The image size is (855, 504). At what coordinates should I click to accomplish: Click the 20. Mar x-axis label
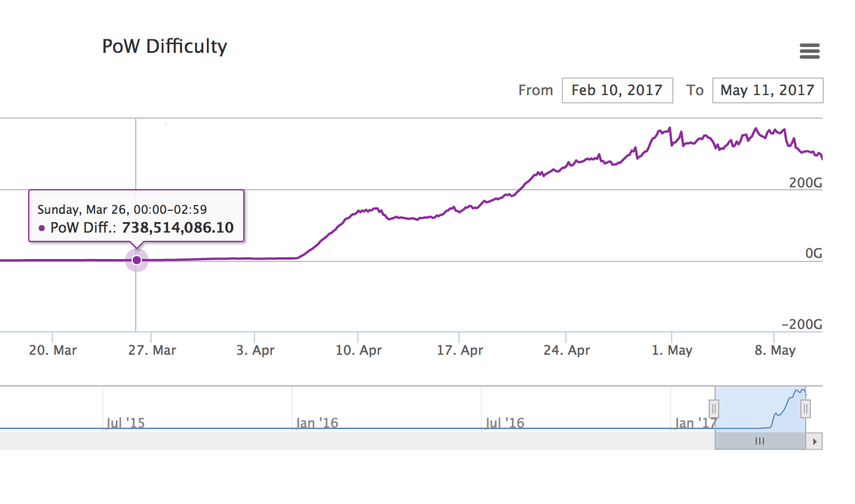(x=53, y=351)
